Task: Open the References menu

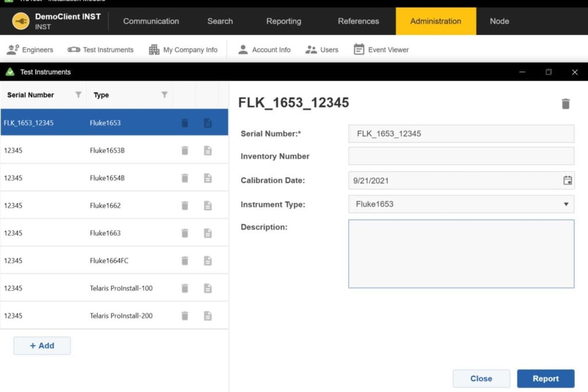Action: [358, 21]
